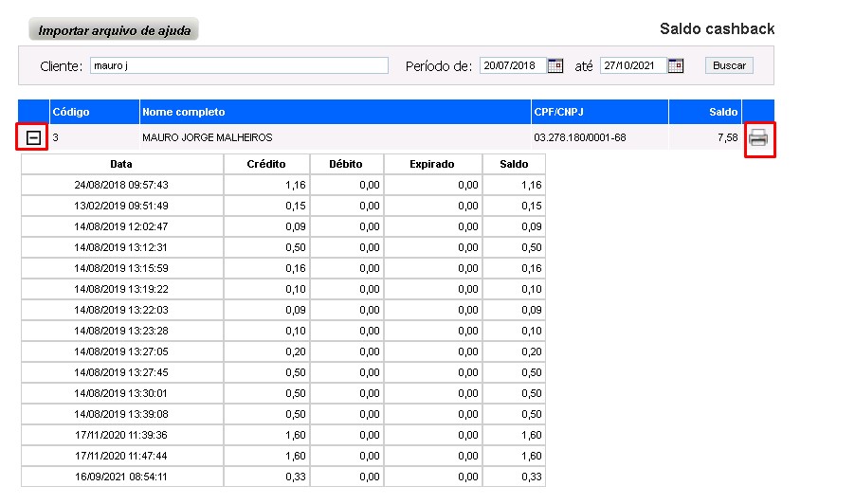Viewport: 855px width, 504px height.
Task: Select the date 17/11/2020 11:47:44
Action: (121, 456)
